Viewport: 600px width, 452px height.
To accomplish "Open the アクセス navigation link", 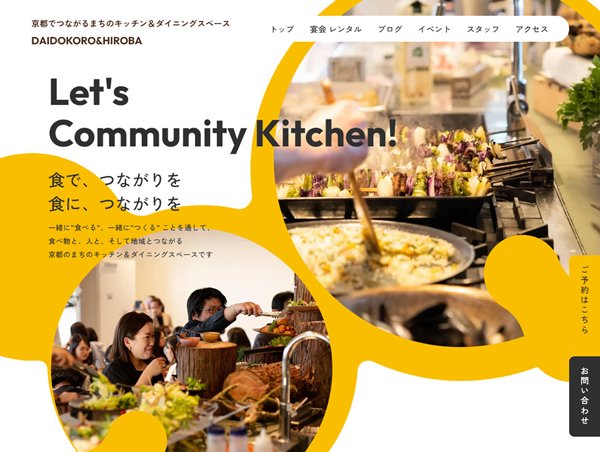I will click(532, 29).
